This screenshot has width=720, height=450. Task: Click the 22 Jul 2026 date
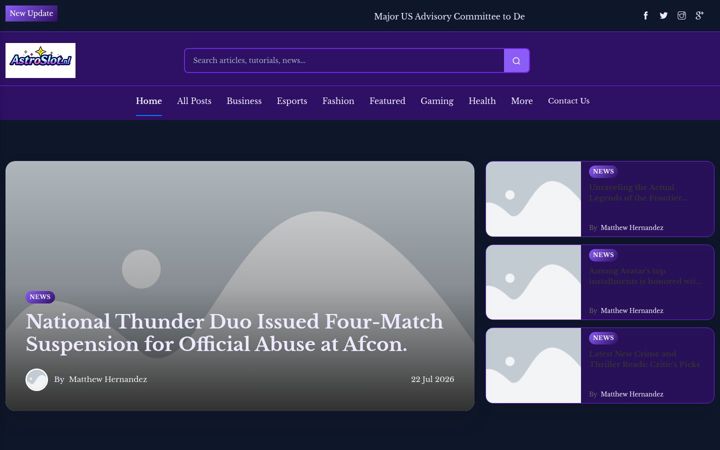tap(433, 380)
